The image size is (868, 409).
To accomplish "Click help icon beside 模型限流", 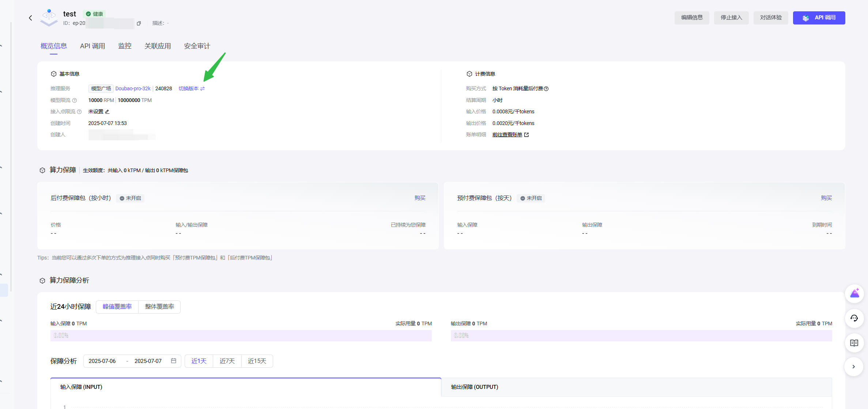I will [x=75, y=101].
